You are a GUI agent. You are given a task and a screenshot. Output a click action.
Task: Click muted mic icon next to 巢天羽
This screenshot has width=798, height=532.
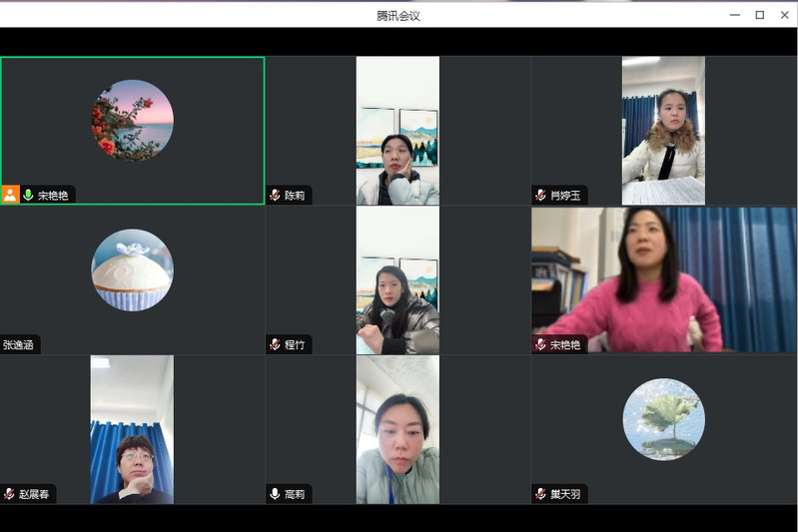pyautogui.click(x=540, y=494)
